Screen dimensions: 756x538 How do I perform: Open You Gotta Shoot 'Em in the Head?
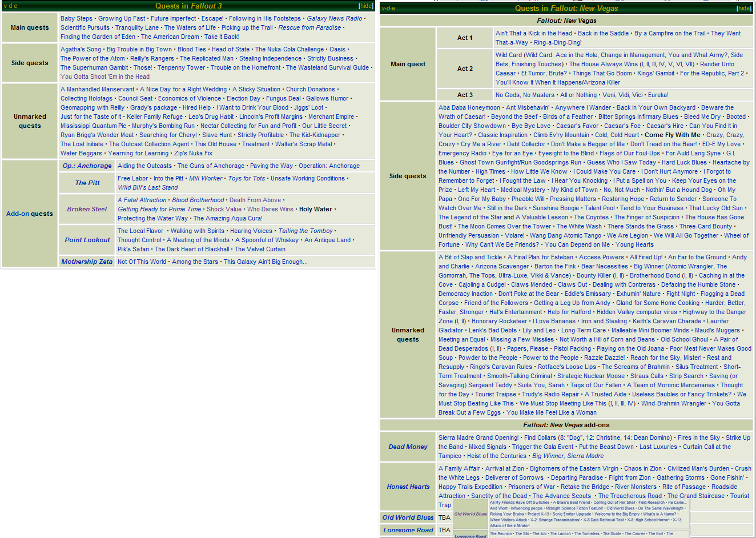[105, 77]
